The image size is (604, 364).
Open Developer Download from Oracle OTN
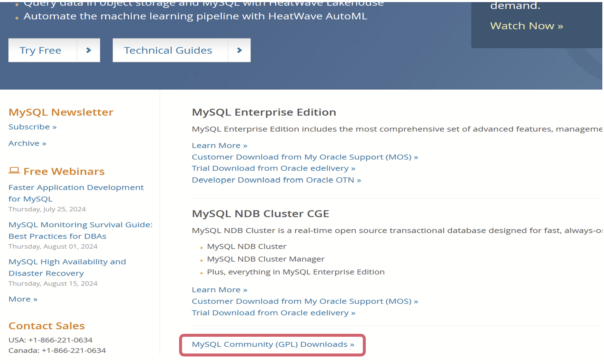tap(276, 180)
